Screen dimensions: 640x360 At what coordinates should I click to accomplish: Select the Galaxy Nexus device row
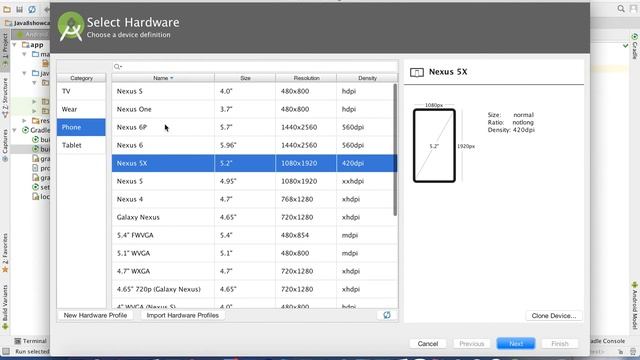coord(254,217)
